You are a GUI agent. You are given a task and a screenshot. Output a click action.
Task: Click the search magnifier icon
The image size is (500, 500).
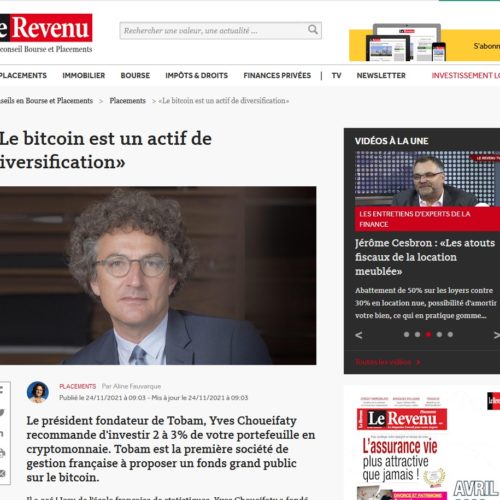click(x=313, y=30)
